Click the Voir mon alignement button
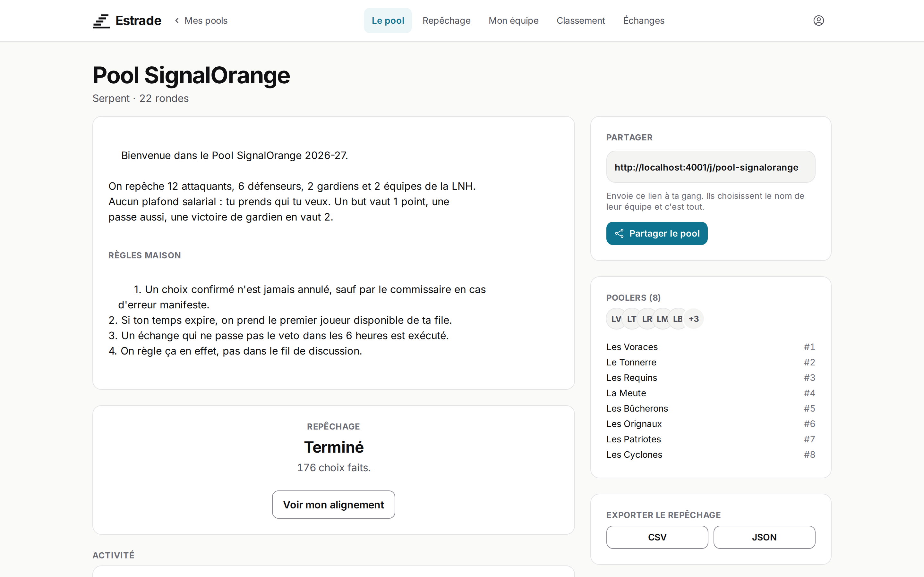 coord(333,505)
